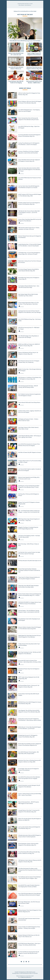The width and height of the screenshot is (50, 980).
Task: Click the Blackstone Pizza Oven photo
Action: pyautogui.click(x=34, y=61)
